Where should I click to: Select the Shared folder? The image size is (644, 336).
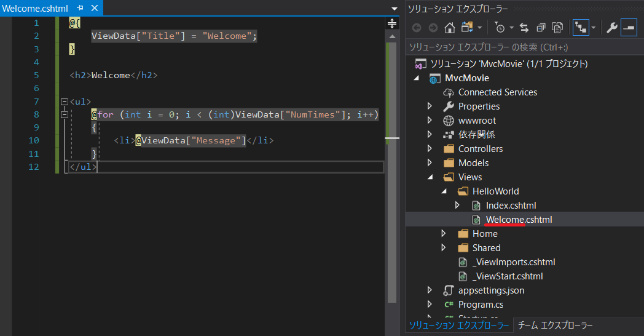coord(486,248)
